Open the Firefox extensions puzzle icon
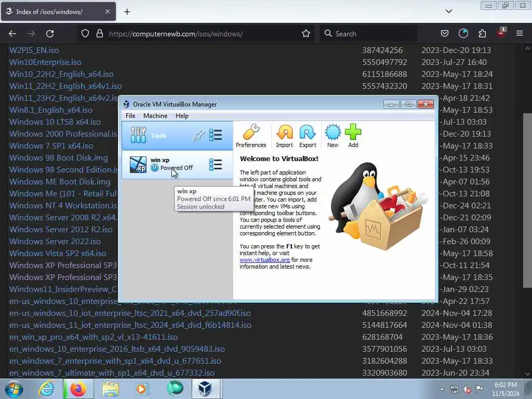 click(482, 34)
